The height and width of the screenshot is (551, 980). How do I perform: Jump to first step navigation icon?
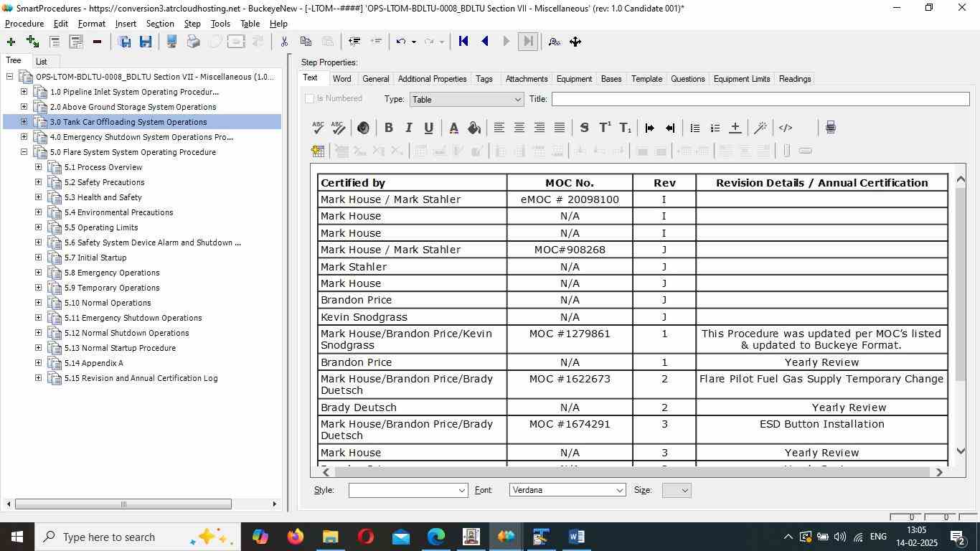463,42
